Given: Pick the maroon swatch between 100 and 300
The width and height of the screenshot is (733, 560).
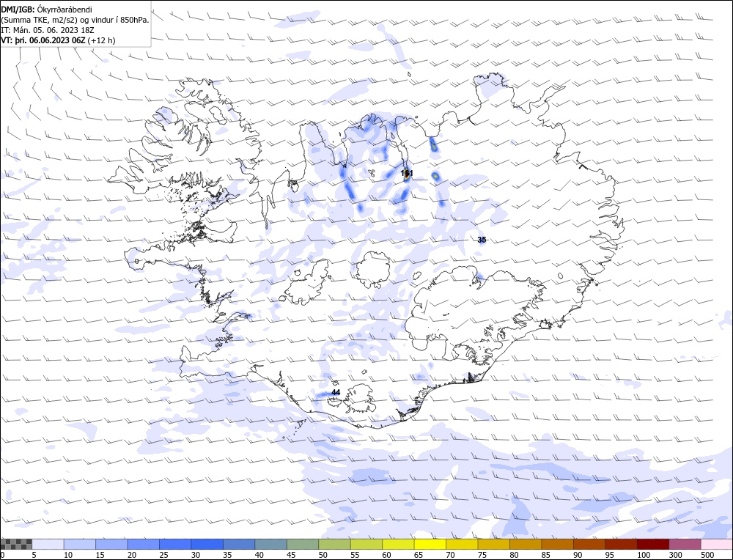Looking at the screenshot, I should click(x=652, y=544).
